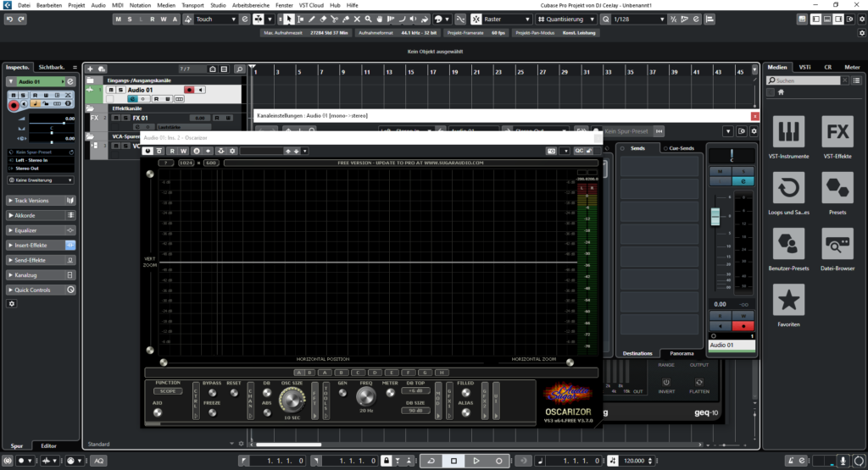Screen dimensions: 868x470
Task: Open the Touch automation mode dropdown
Action: [x=215, y=19]
